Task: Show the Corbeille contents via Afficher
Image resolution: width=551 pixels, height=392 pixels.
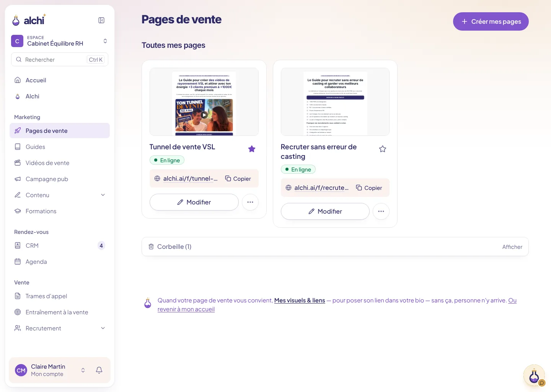Action: (512, 247)
